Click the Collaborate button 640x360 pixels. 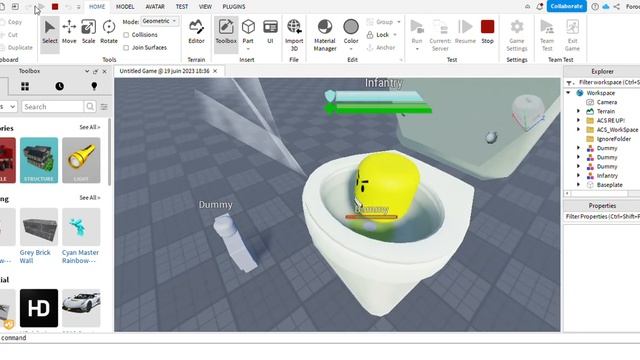[x=566, y=6]
